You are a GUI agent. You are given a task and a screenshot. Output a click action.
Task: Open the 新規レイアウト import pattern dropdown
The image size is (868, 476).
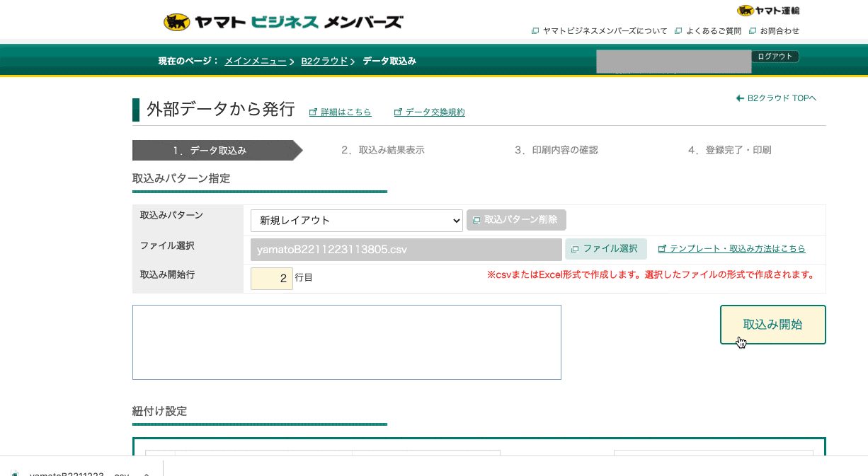point(356,220)
